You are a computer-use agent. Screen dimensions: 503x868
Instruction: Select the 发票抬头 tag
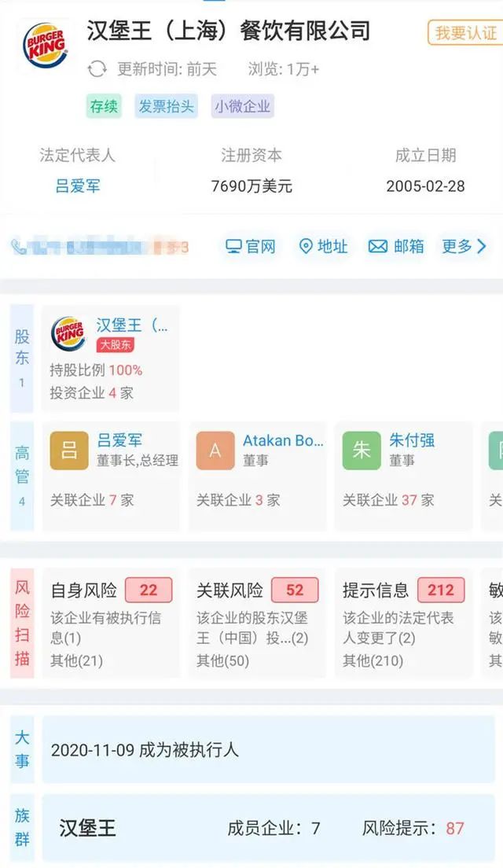[x=166, y=107]
